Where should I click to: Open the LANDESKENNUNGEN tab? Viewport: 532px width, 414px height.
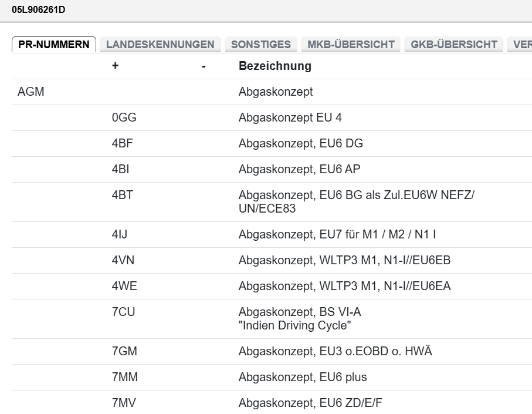160,45
